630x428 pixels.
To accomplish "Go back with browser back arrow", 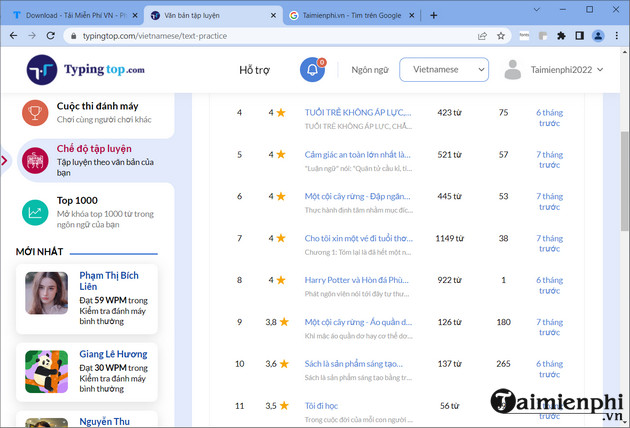I will click(13, 36).
